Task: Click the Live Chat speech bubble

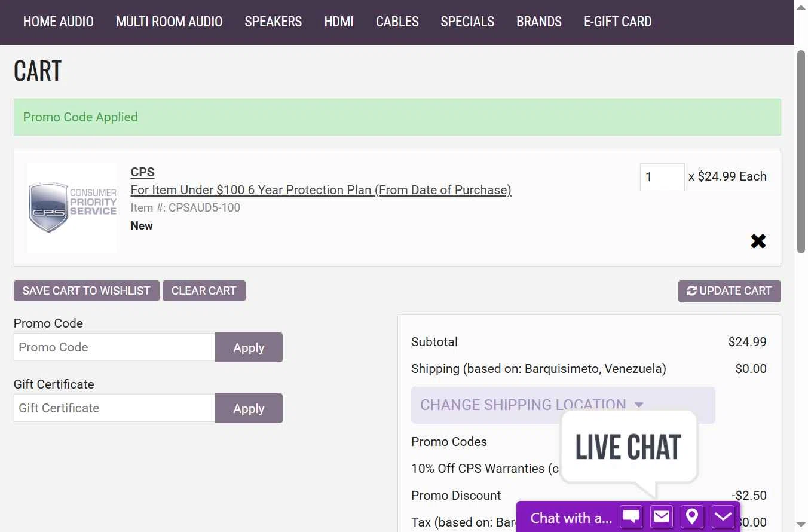Action: [x=629, y=448]
